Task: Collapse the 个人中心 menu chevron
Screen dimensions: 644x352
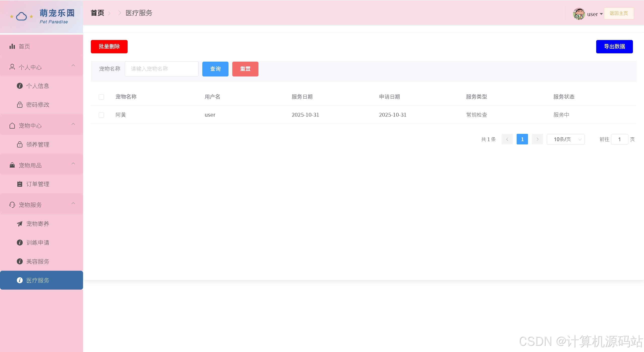Action: pos(73,66)
